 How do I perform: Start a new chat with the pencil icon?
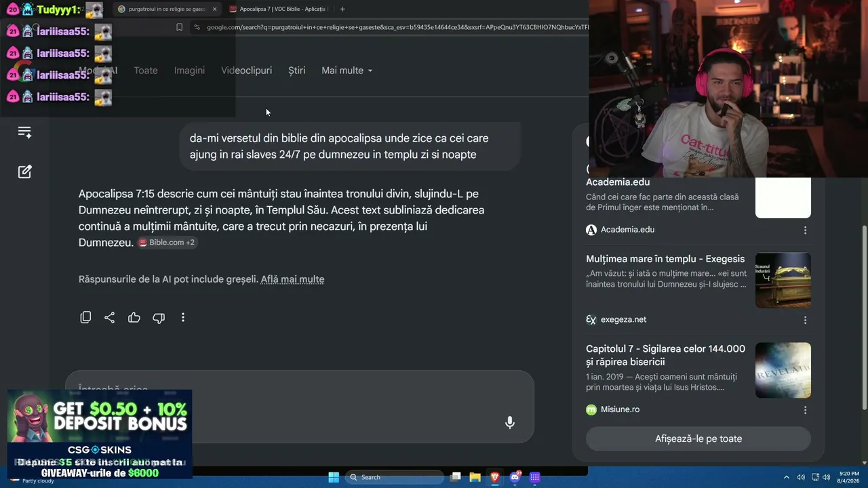pos(24,171)
